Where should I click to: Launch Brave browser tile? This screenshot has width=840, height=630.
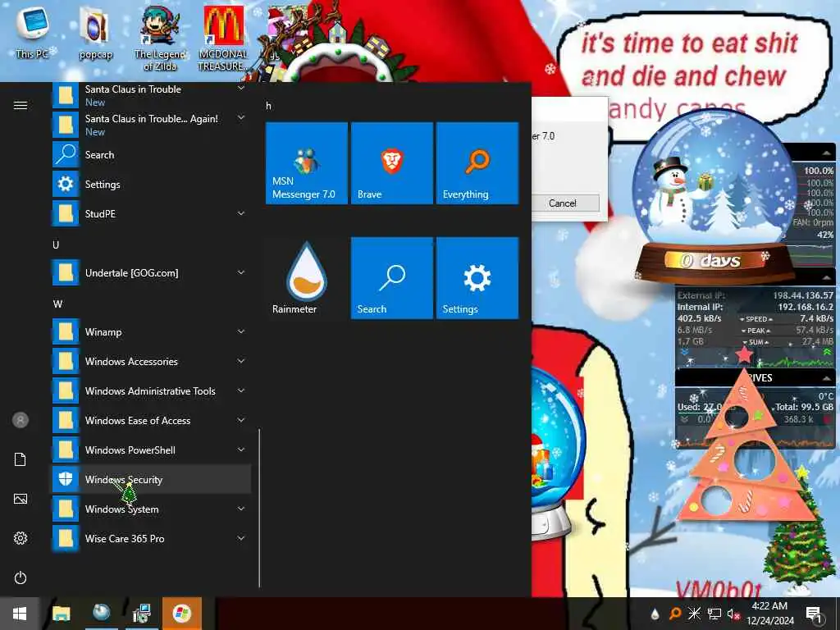pyautogui.click(x=391, y=163)
